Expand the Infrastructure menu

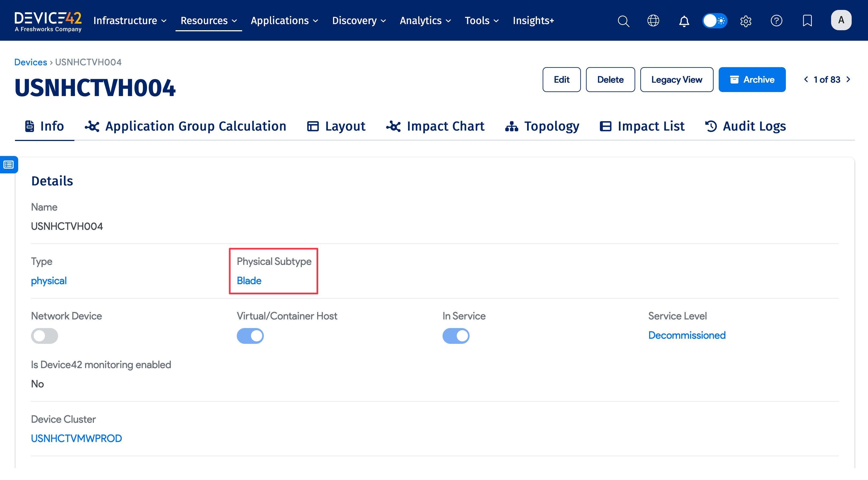click(x=130, y=21)
